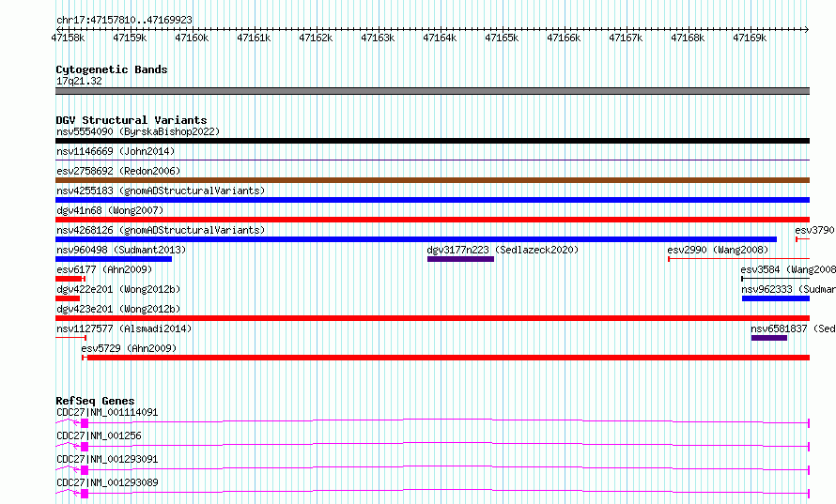Select the magenta exon box of NM_001293091
836x504 pixels.
pos(85,470)
